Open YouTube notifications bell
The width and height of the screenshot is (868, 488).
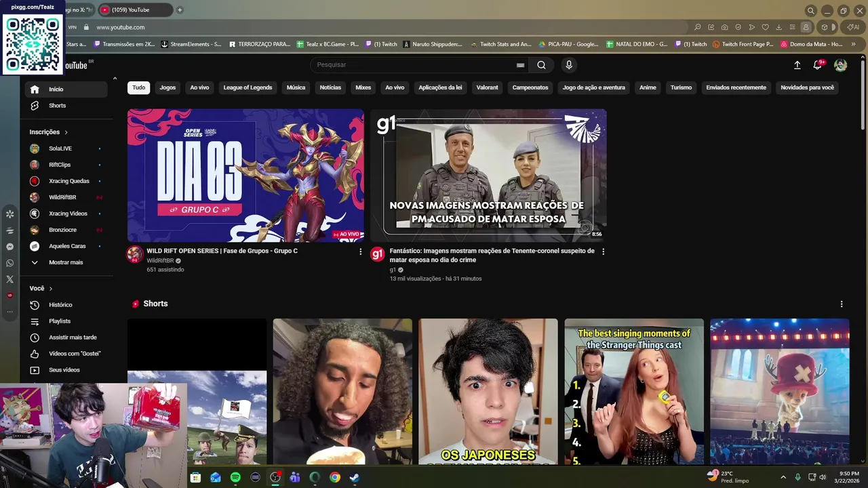(x=818, y=65)
